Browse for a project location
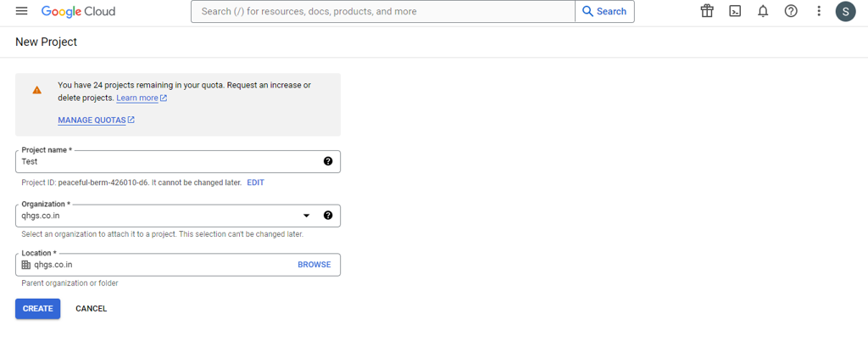This screenshot has width=868, height=359. [x=314, y=265]
